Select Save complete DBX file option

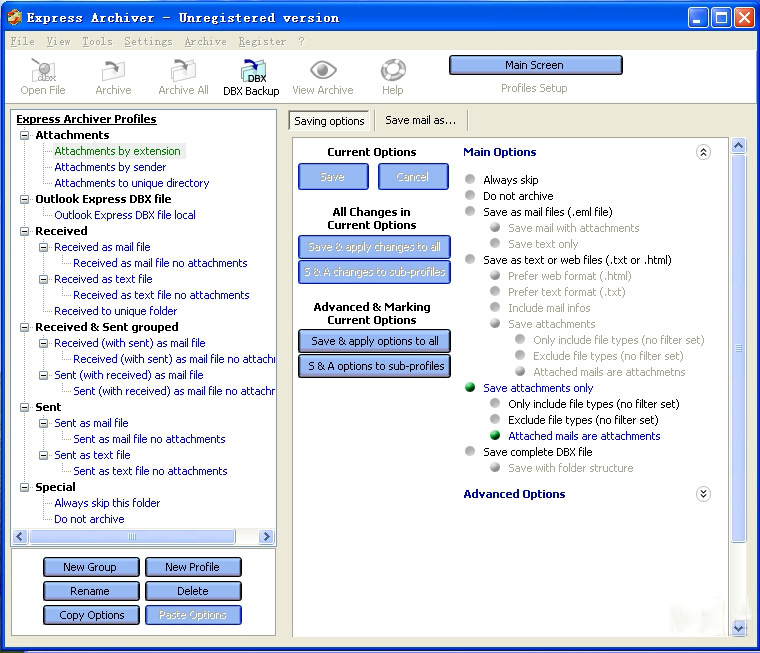pos(470,451)
